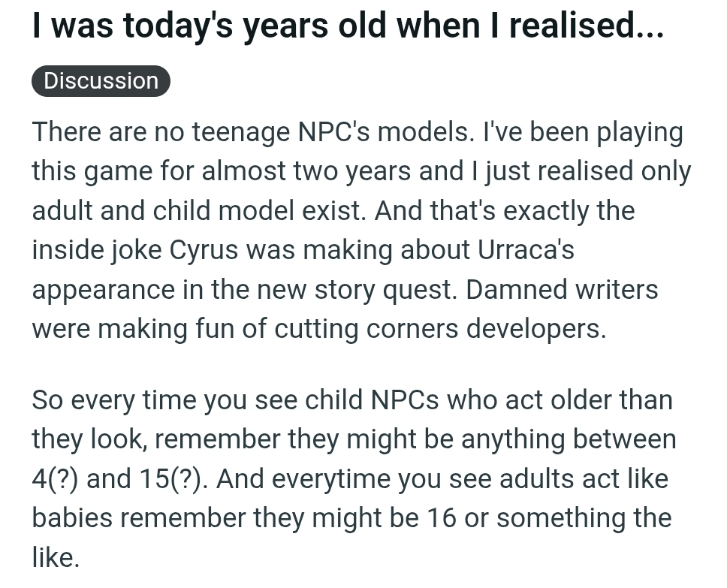Click the words 'inside joke' in the text
Screen dimensions: 727x588
pos(97,250)
